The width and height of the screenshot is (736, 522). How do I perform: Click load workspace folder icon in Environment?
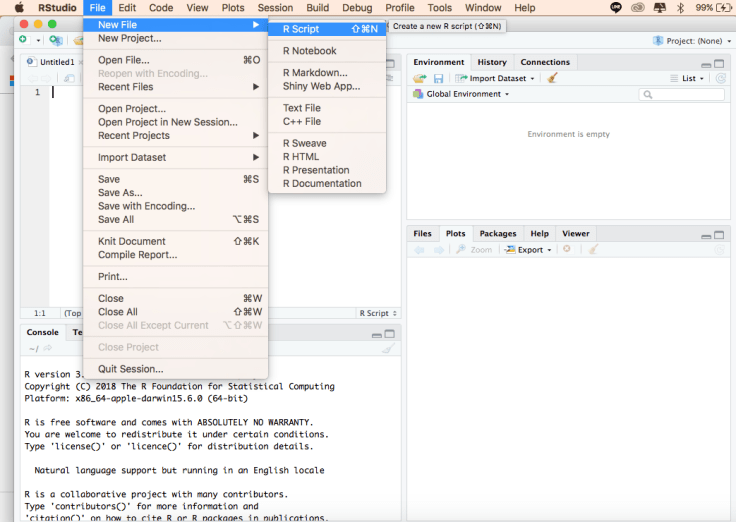pyautogui.click(x=420, y=78)
